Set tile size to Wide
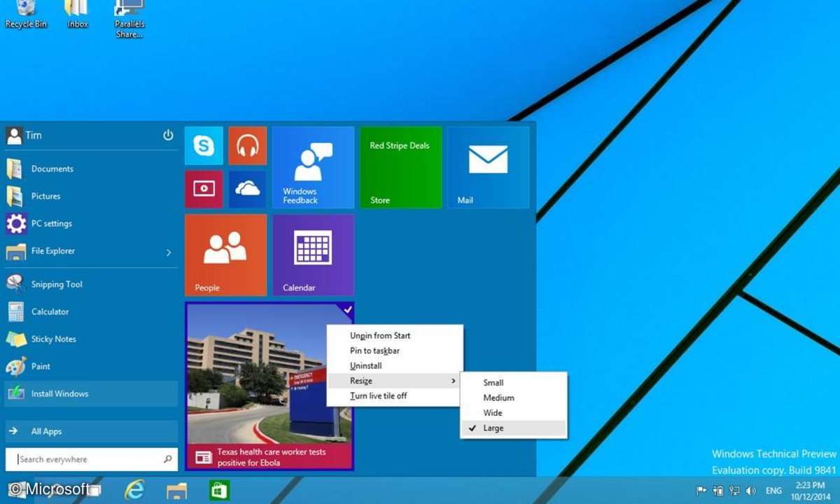The image size is (840, 504). point(513,413)
